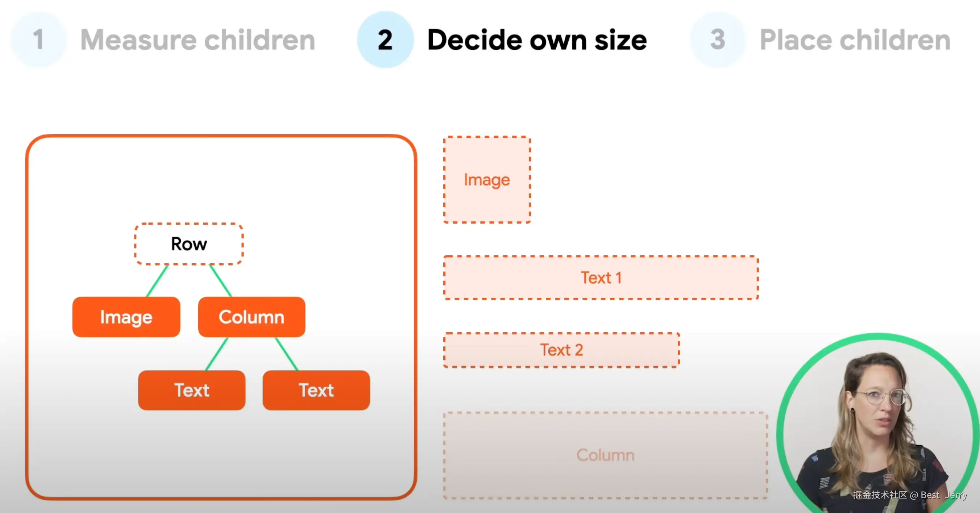Image resolution: width=980 pixels, height=513 pixels.
Task: Click the highlighted step 2 circle
Action: click(385, 39)
